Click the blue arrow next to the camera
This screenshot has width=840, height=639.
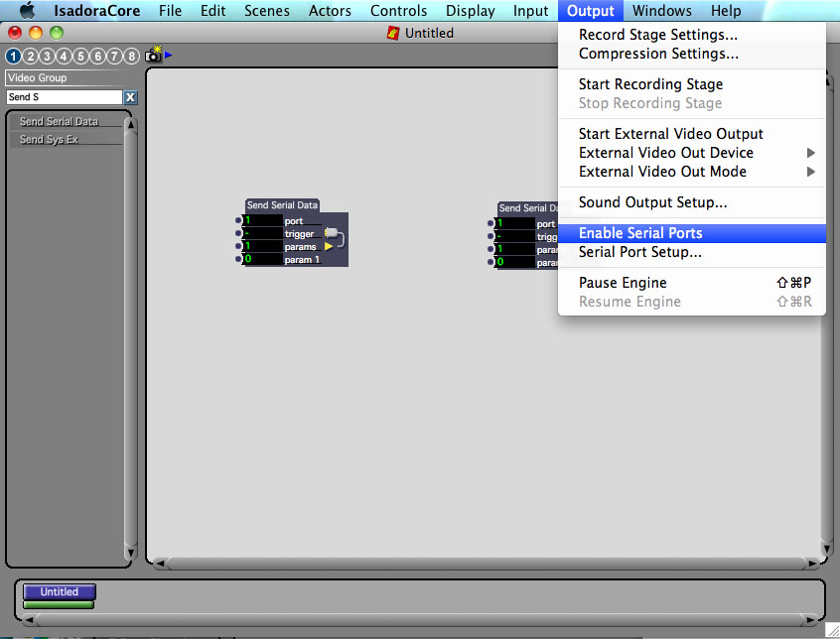[169, 55]
